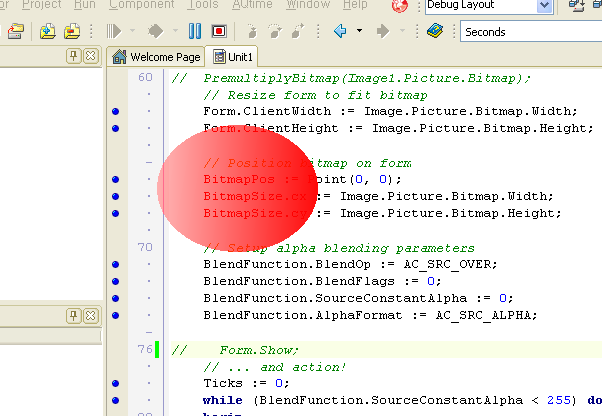Click the help book icon in toolbar

click(434, 31)
